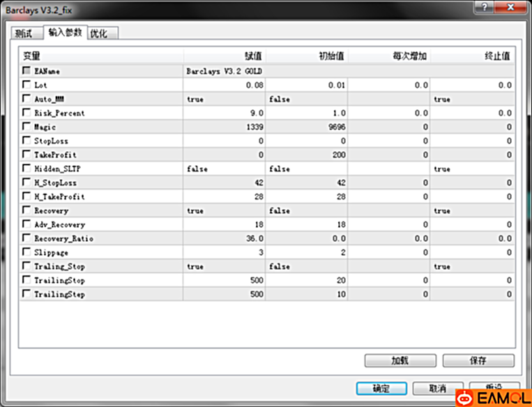This screenshot has height=407, width=532.
Task: Click the 变量 column header
Action: [102, 56]
